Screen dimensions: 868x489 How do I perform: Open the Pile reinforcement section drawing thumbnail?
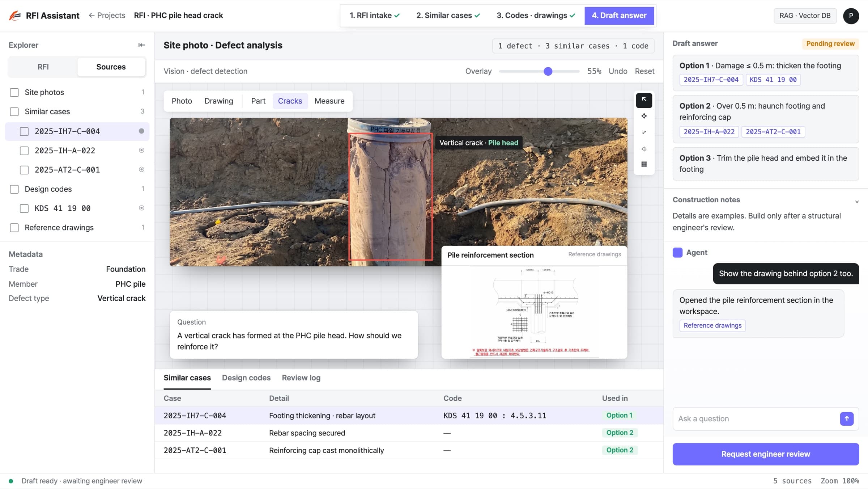coord(534,312)
